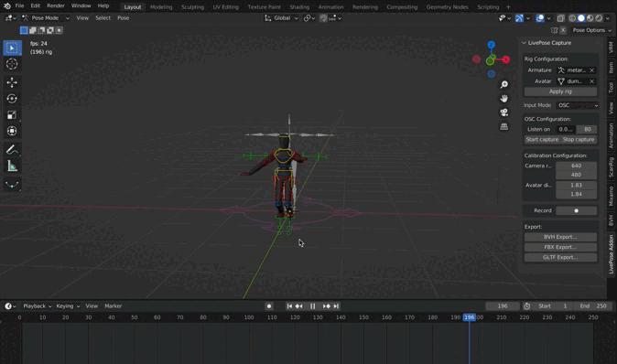Open the Global orientation dropdown

pos(281,18)
